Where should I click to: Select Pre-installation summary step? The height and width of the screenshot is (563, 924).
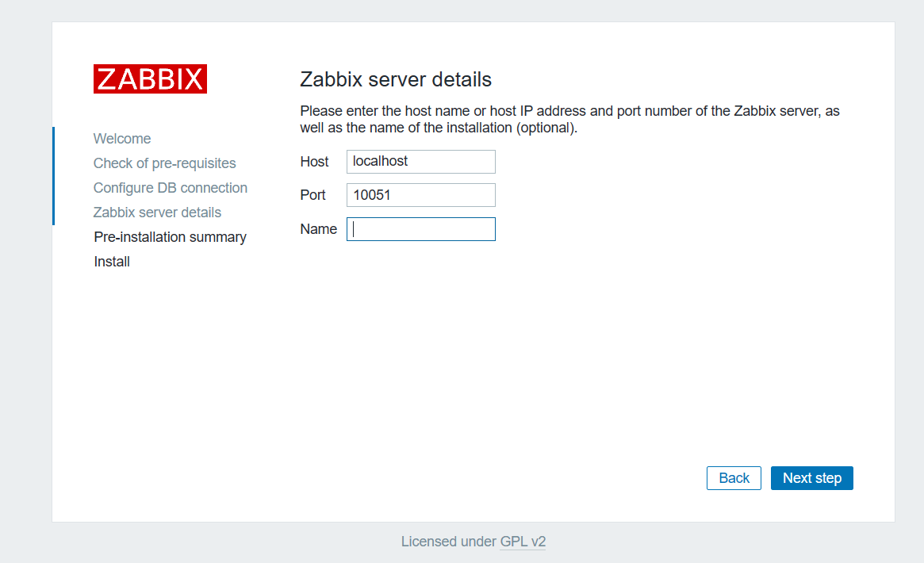(171, 237)
